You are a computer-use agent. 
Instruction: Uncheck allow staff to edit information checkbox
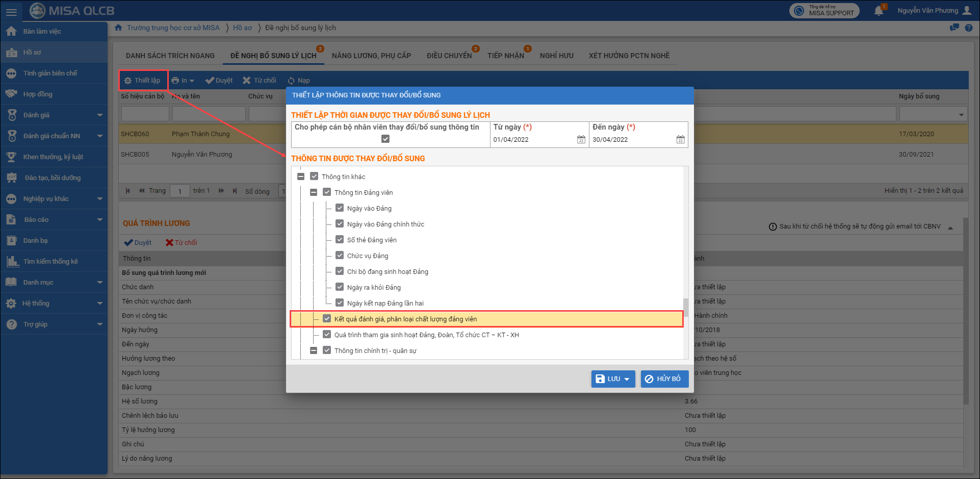click(x=385, y=139)
